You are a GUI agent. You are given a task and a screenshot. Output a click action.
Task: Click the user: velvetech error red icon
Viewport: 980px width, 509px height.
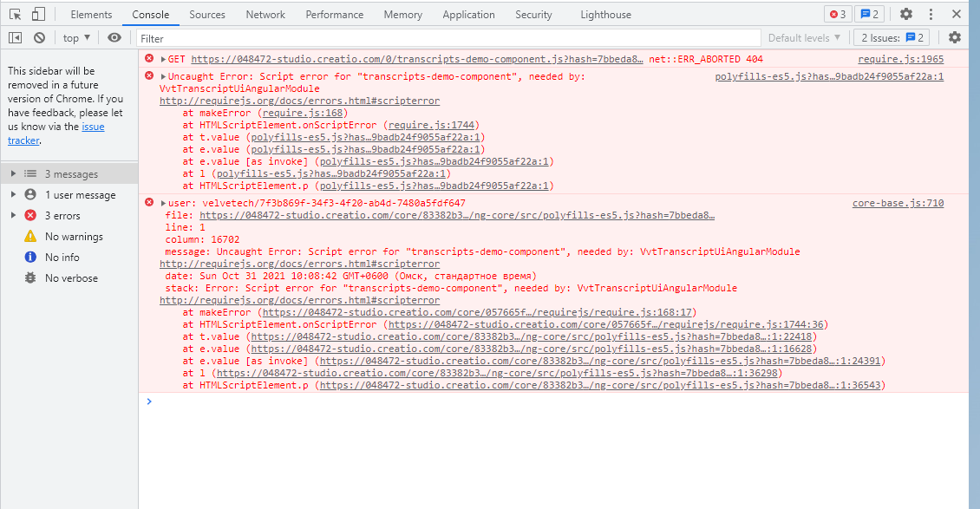(x=149, y=202)
